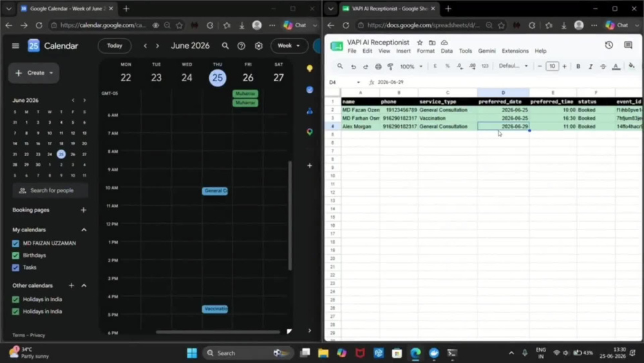This screenshot has height=363, width=644.
Task: Click text color button in Sheets
Action: [616, 66]
